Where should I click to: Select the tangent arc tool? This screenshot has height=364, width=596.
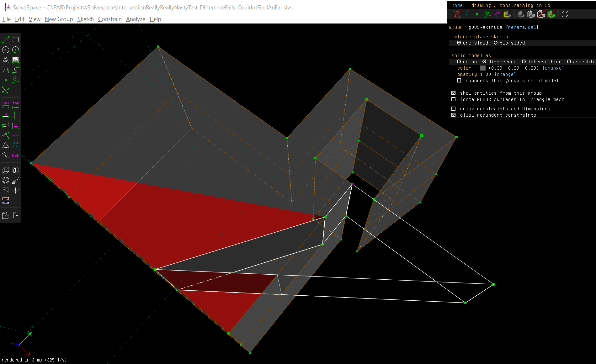point(6,70)
